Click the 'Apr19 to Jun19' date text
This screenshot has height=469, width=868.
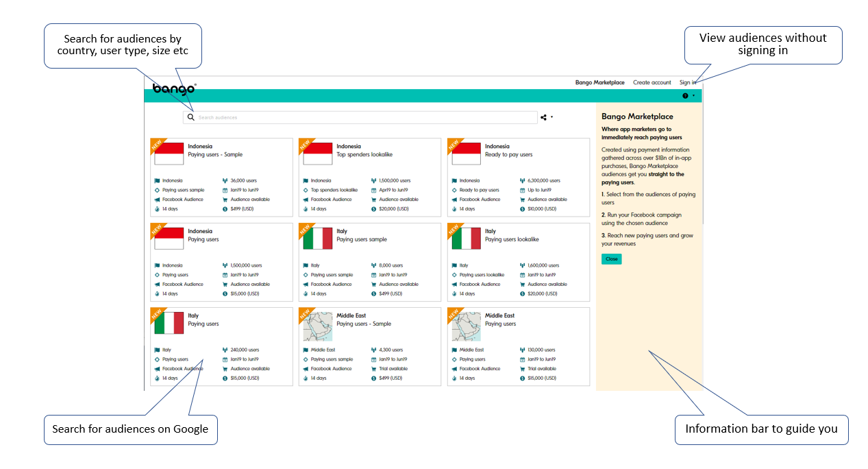click(x=394, y=190)
